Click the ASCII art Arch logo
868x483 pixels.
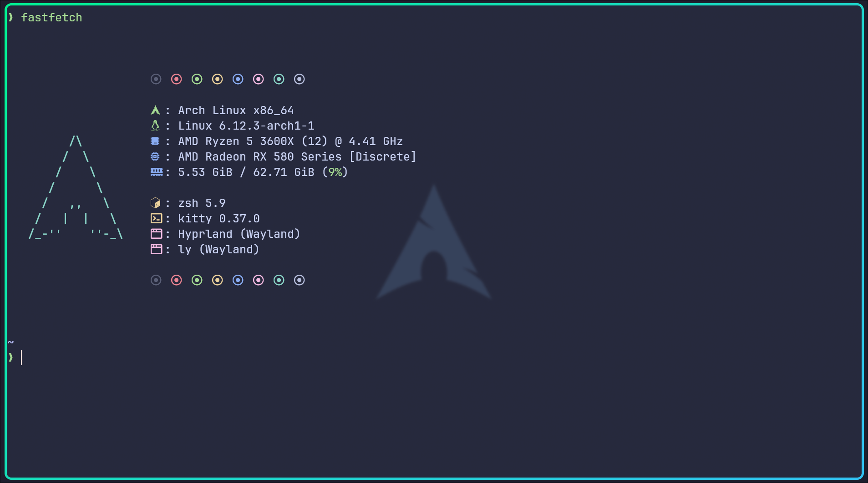point(76,187)
